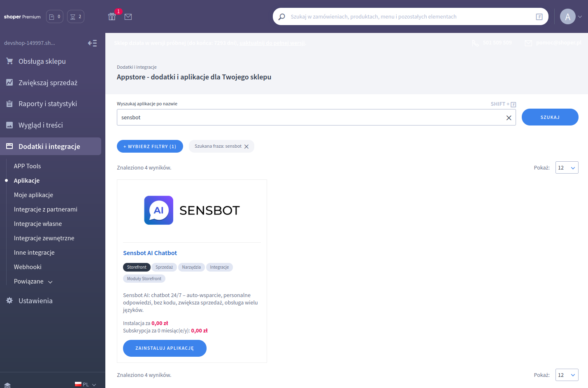Focus the global search input
Viewport: 588px width, 388px height.
coord(411,17)
